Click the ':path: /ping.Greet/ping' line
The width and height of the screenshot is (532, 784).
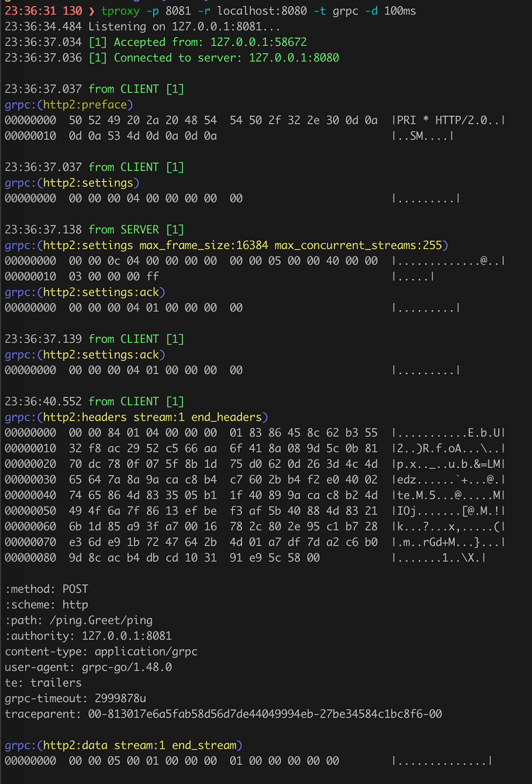click(x=78, y=620)
